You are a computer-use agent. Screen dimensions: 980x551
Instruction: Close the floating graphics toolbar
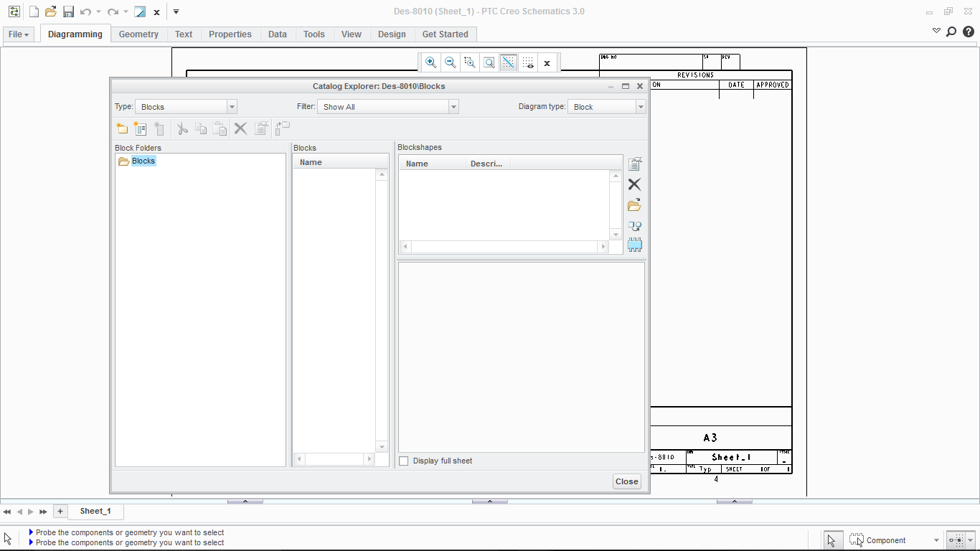pos(547,63)
